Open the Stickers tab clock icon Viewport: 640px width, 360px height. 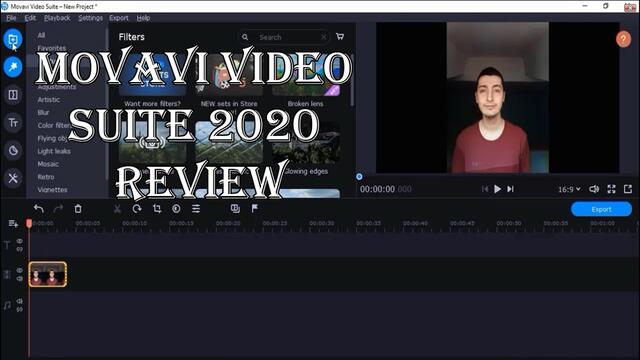13,151
